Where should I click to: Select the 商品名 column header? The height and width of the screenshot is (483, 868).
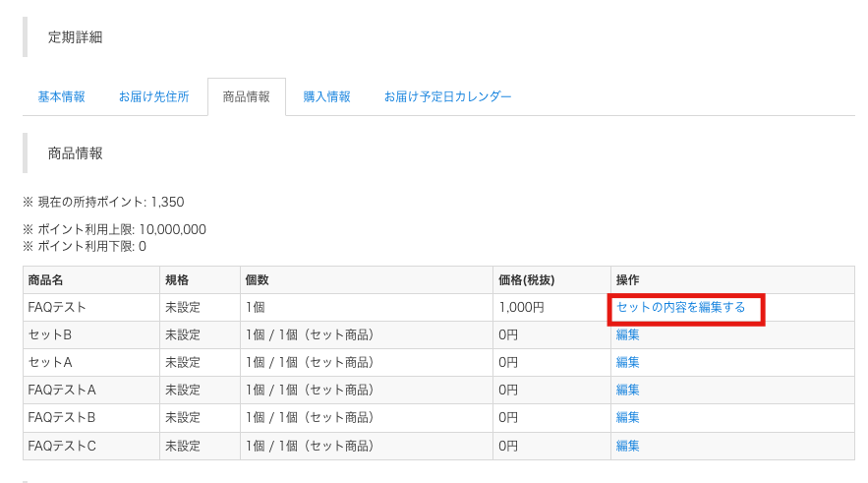91,279
